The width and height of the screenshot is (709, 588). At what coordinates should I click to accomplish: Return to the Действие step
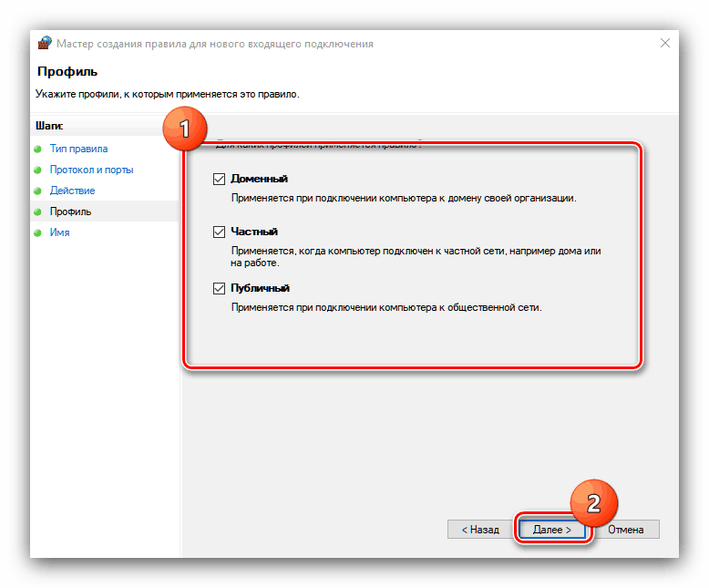[x=72, y=191]
